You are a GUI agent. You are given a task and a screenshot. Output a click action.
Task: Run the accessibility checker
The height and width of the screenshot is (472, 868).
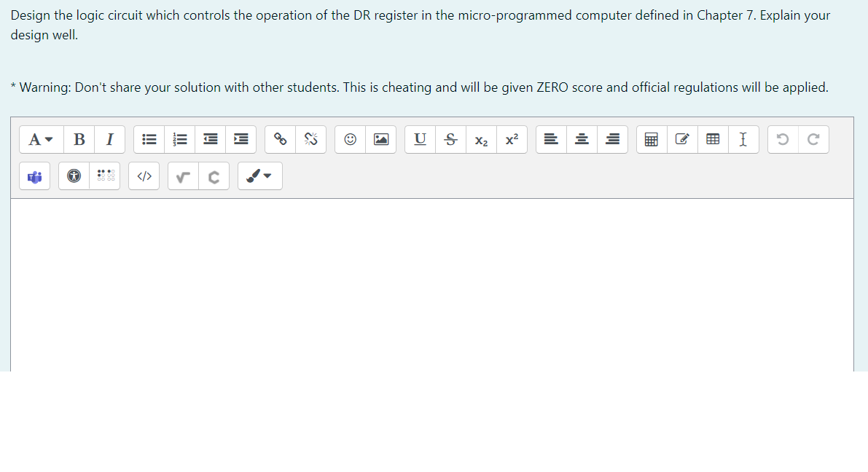coord(74,176)
